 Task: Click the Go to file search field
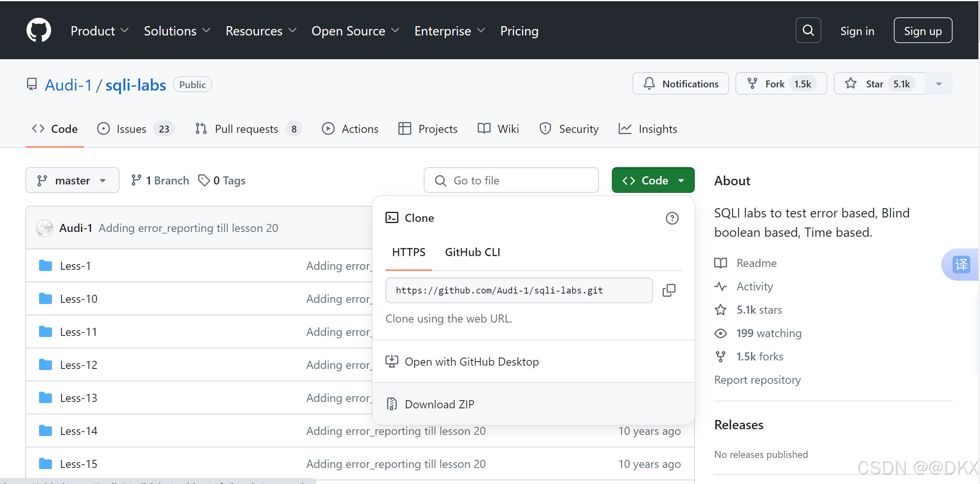(x=511, y=180)
